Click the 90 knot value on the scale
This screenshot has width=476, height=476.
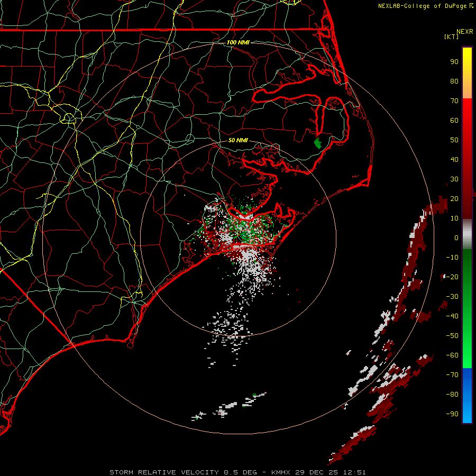454,62
